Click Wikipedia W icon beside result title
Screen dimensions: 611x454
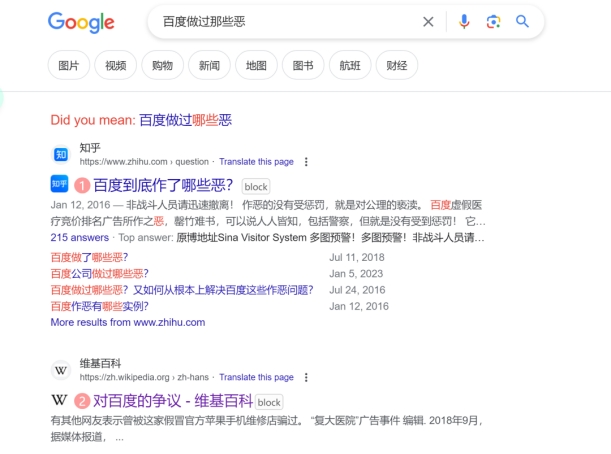[59, 400]
